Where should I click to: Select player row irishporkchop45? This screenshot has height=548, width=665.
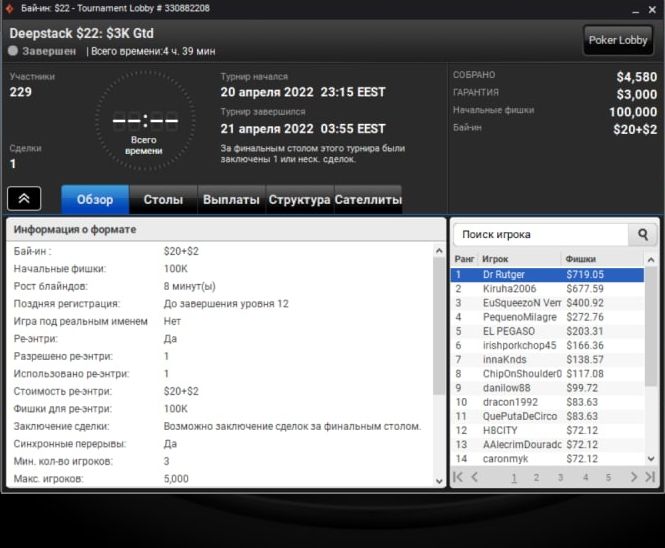coord(547,345)
